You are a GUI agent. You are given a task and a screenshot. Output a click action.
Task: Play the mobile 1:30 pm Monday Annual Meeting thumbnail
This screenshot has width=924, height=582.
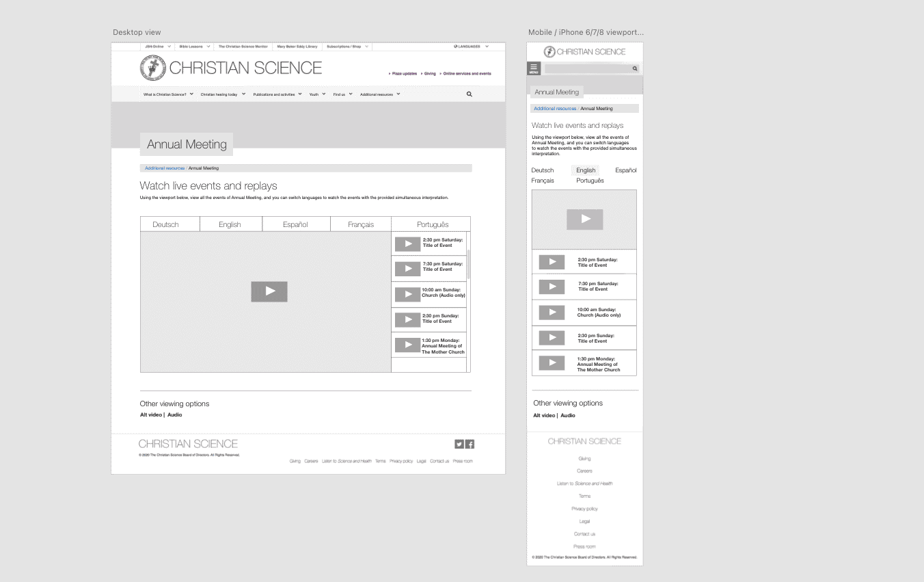[552, 363]
